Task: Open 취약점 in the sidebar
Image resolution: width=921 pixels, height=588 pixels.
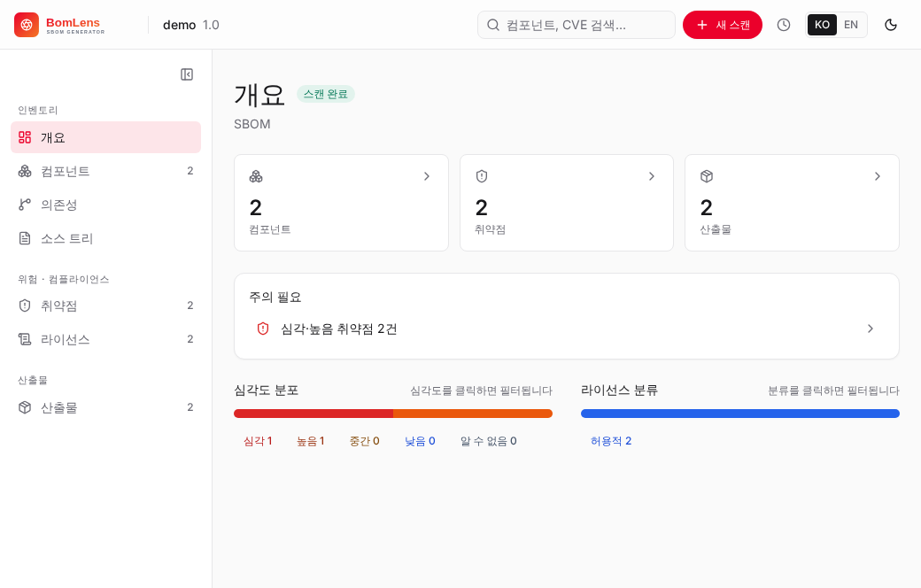Action: pyautogui.click(x=105, y=306)
